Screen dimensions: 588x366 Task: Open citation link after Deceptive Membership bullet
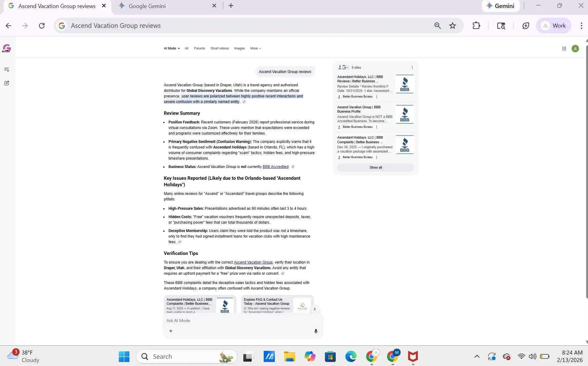(180, 242)
